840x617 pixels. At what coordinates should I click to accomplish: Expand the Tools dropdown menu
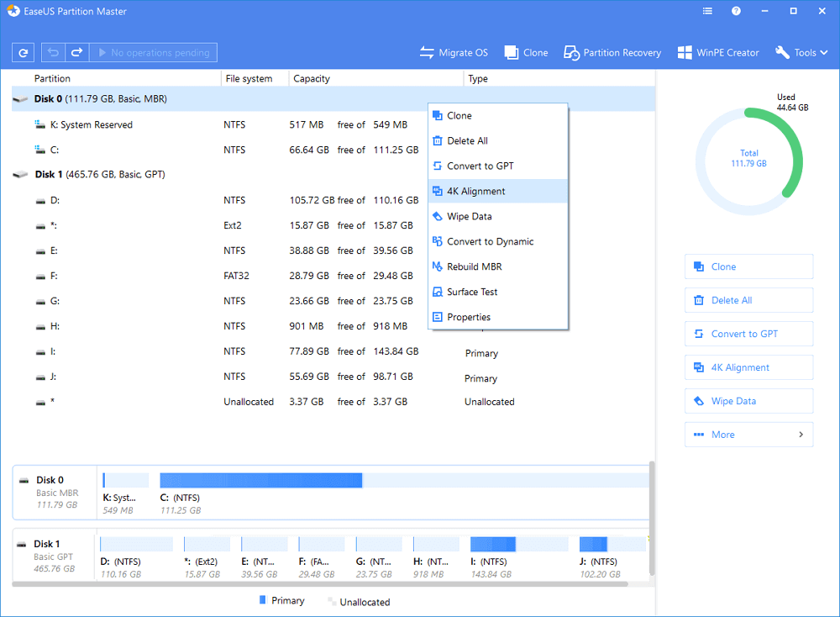pos(801,52)
